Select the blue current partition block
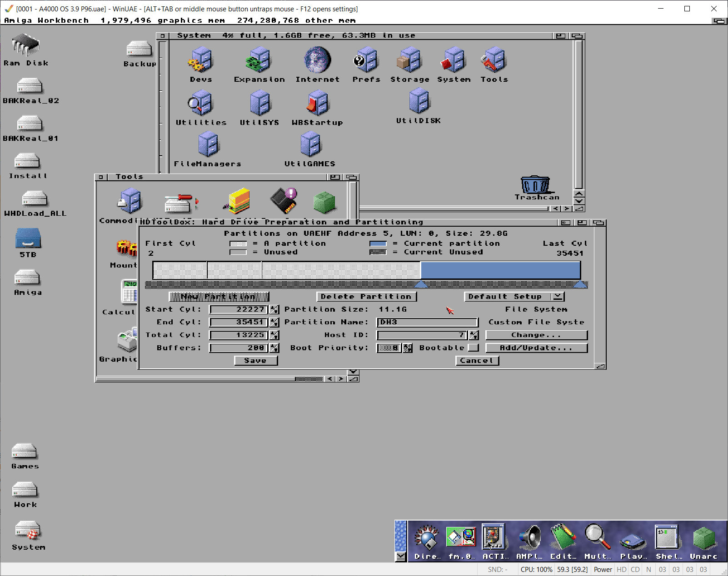 500,270
